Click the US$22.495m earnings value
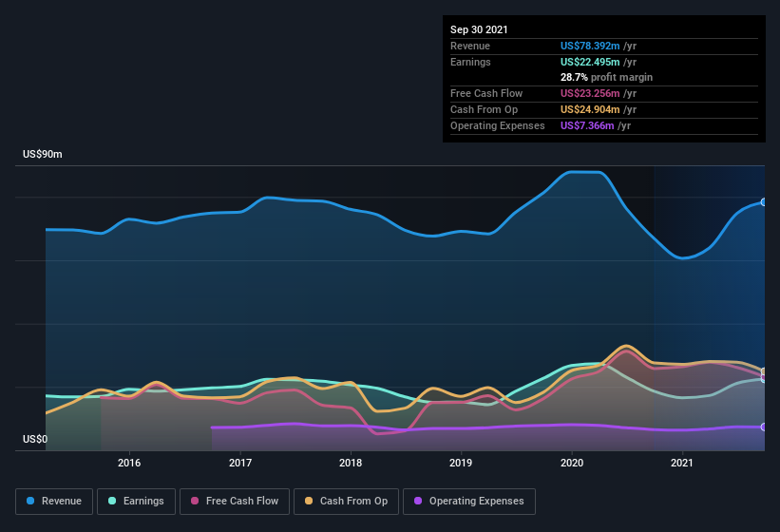This screenshot has height=532, width=780. 590,62
